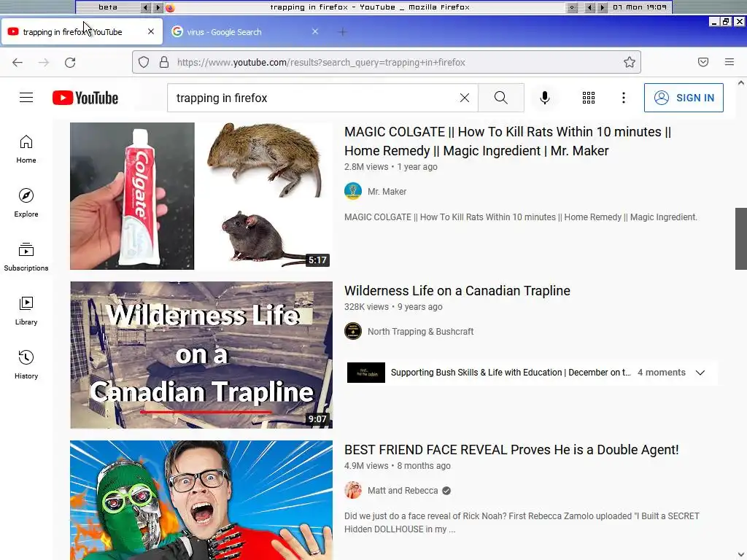Open Wilderness Life on a Canadian Trapline title

(457, 290)
